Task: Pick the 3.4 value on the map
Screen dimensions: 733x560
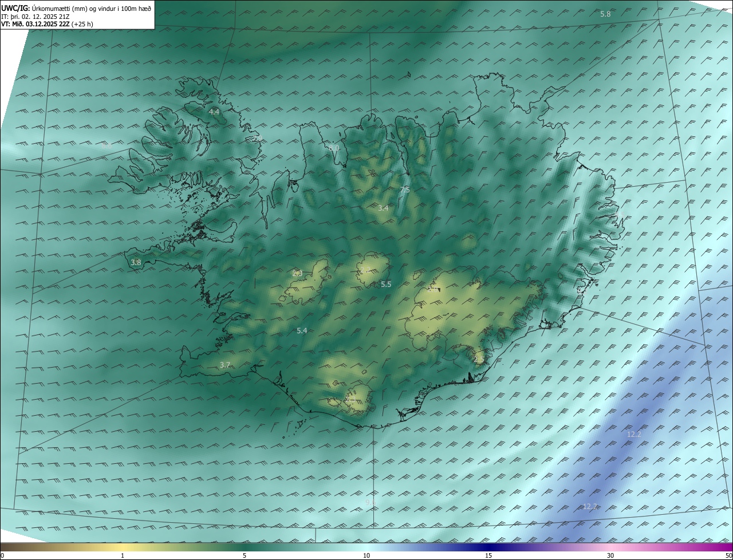Action: (383, 208)
